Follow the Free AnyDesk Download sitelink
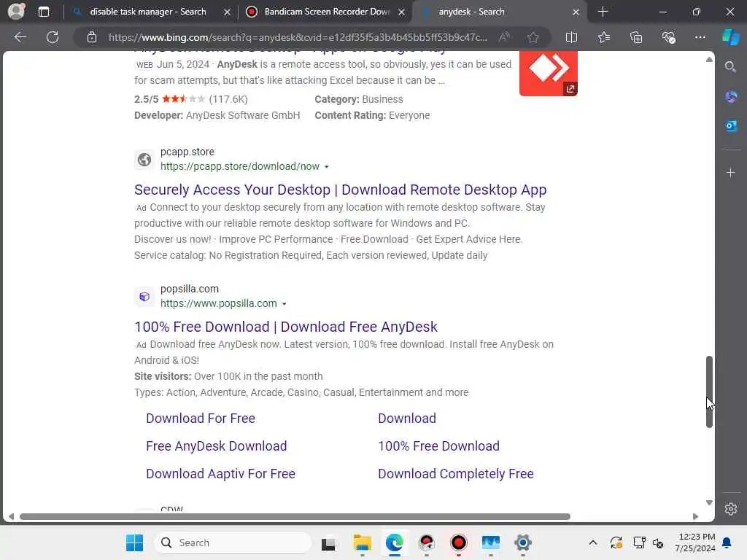The image size is (747, 560). click(216, 446)
